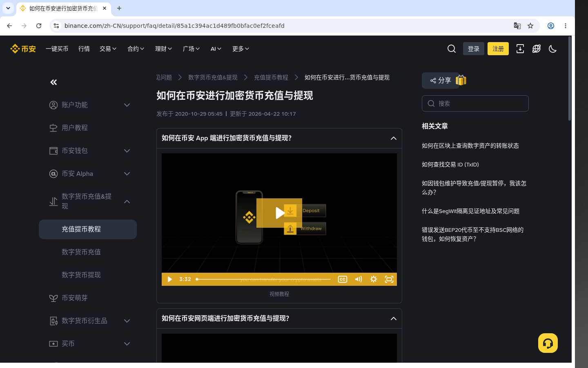Collapse the 网页端 accordion section
Screen dimensions: 588x368
[x=279, y=319]
